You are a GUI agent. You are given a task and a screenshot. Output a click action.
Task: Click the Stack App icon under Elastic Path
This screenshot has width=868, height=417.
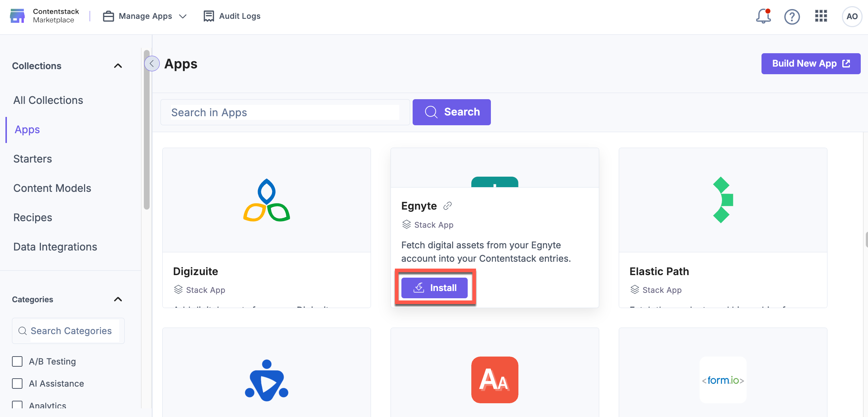pyautogui.click(x=635, y=290)
